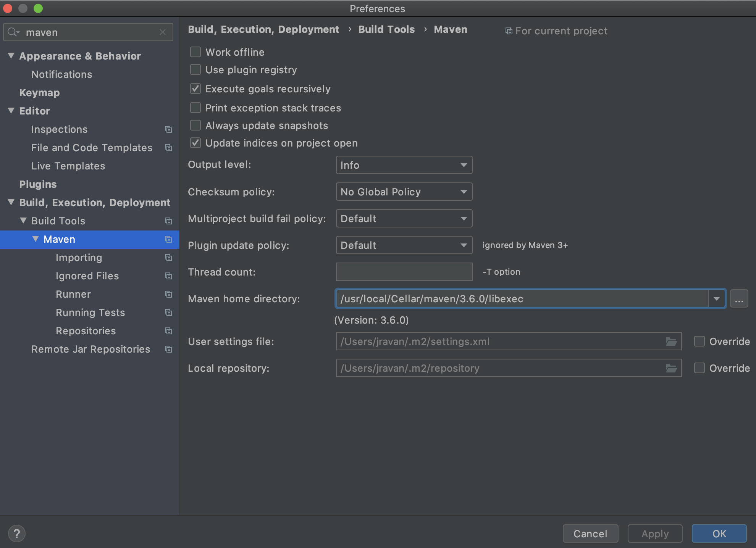Click folder icon in Local repository field
Viewport: 756px width, 548px height.
pyautogui.click(x=671, y=368)
